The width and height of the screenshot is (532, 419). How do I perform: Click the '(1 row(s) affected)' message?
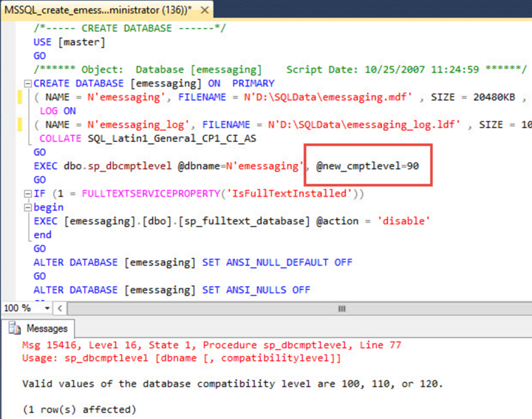point(79,409)
